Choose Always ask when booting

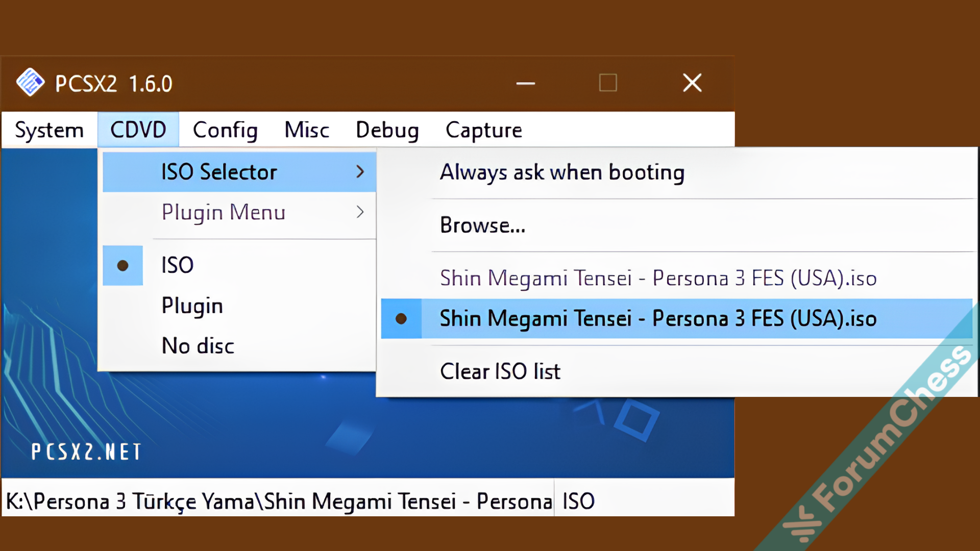[677, 172]
